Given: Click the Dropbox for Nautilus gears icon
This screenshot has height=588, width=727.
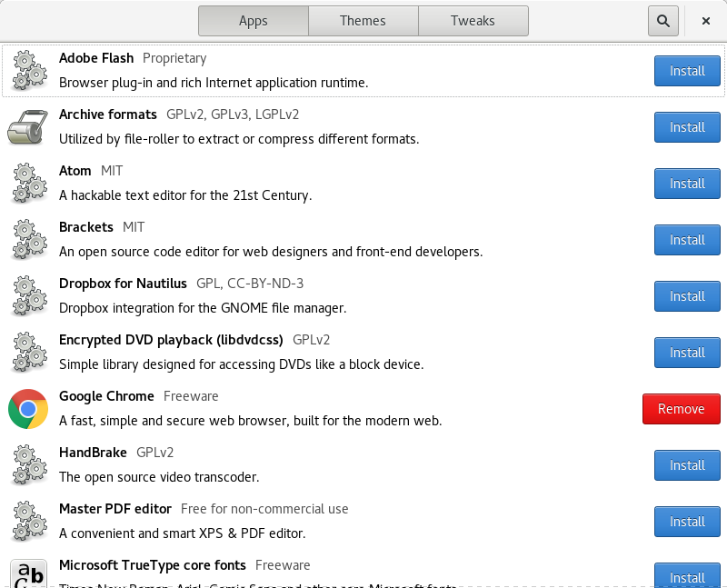Looking at the screenshot, I should tap(28, 296).
